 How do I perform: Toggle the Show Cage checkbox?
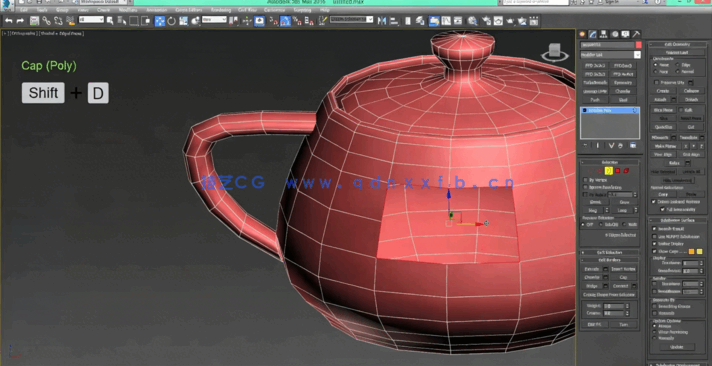[654, 251]
